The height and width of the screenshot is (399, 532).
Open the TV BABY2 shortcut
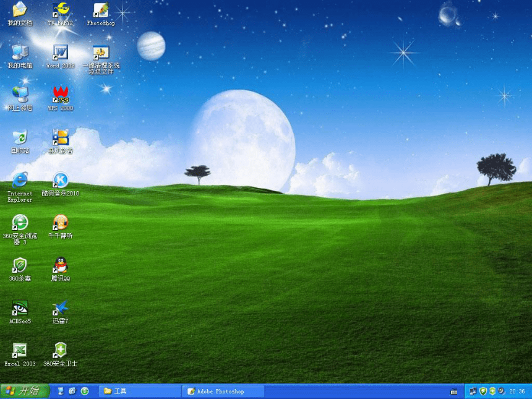click(61, 14)
